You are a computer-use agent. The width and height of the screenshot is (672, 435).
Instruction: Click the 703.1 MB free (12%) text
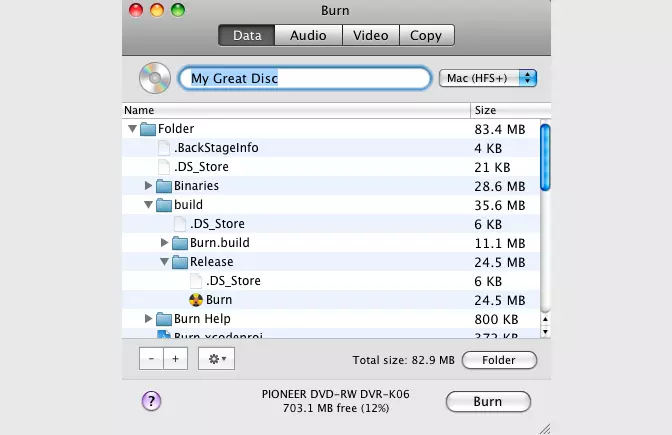[x=336, y=408]
